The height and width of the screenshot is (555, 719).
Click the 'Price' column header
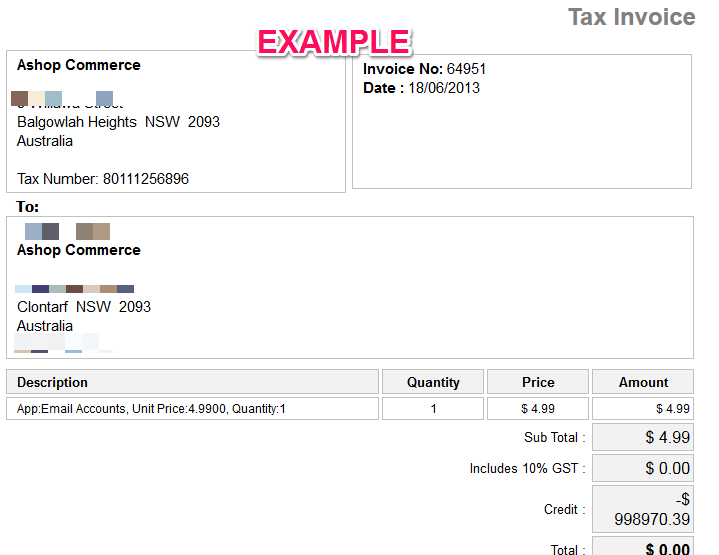(538, 382)
